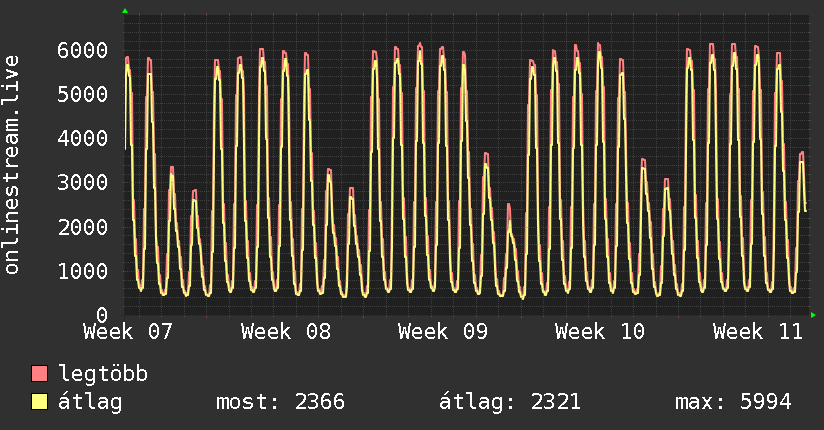Select the Week 10 axis label
824x430 pixels.
point(600,331)
